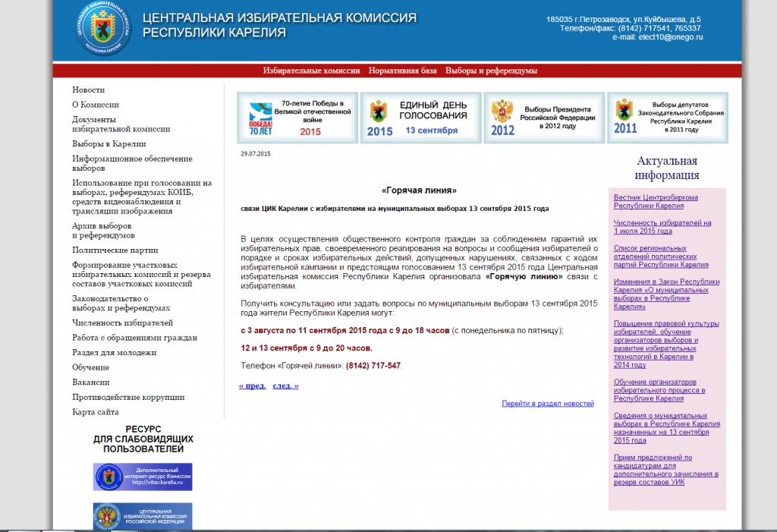This screenshot has width=777, height=532.
Task: Open Формирование участковых избирательных комиссий section
Action: [x=141, y=274]
